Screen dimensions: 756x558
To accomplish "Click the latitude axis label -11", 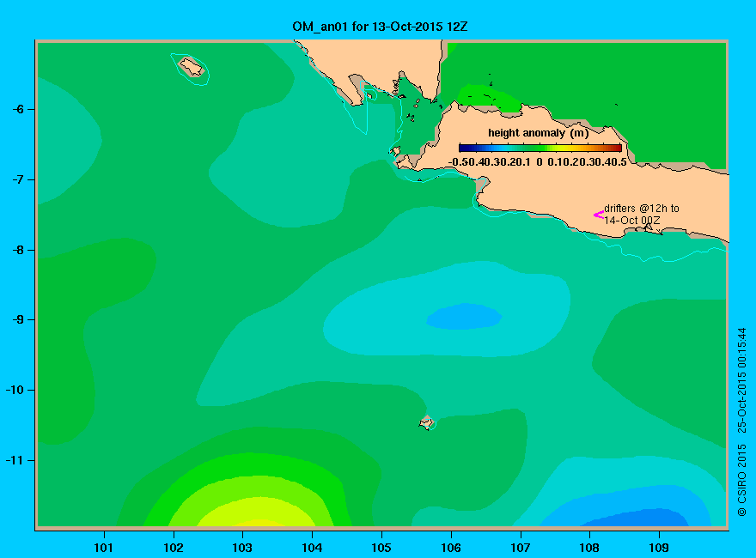I will (x=15, y=460).
